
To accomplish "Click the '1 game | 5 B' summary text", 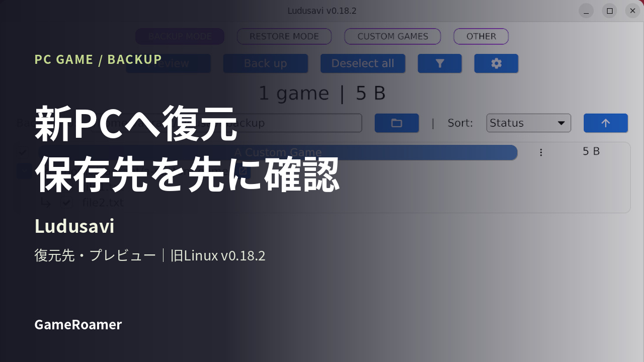I will click(x=322, y=94).
